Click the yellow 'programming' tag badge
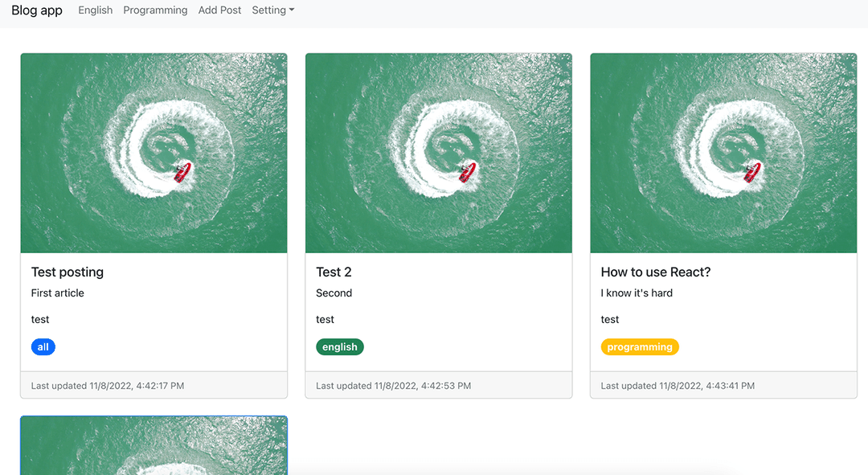 [x=640, y=347]
